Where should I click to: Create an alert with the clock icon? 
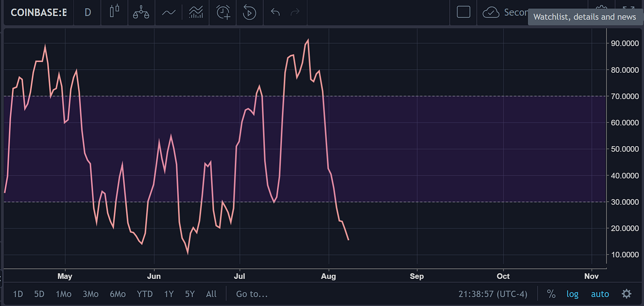tap(223, 12)
